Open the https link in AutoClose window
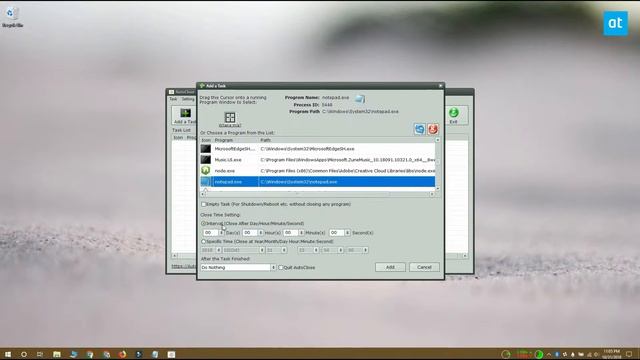 coord(184,266)
